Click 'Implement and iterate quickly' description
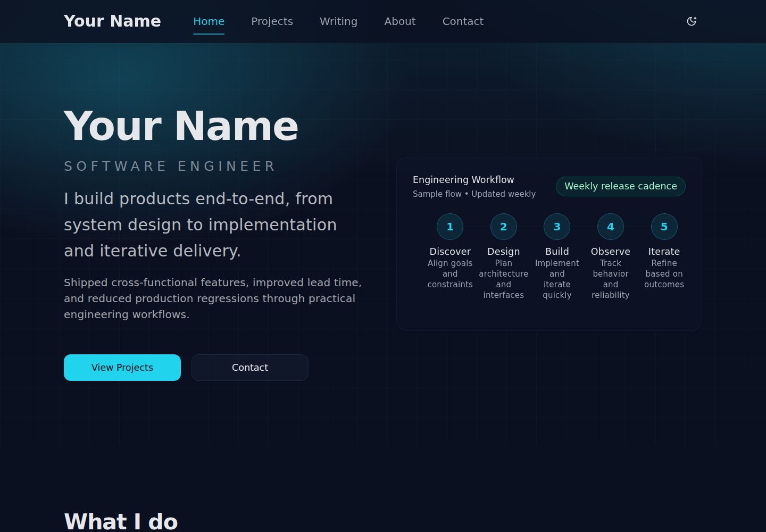 pyautogui.click(x=557, y=279)
